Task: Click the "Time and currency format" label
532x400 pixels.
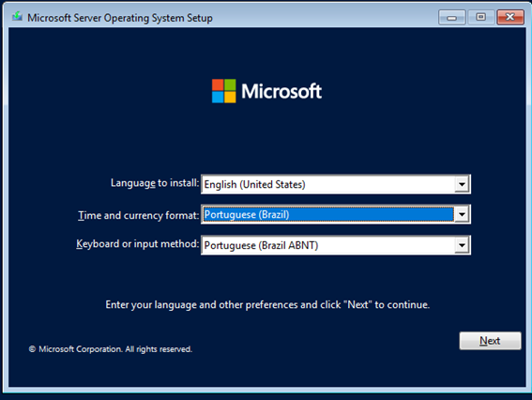Action: [139, 215]
